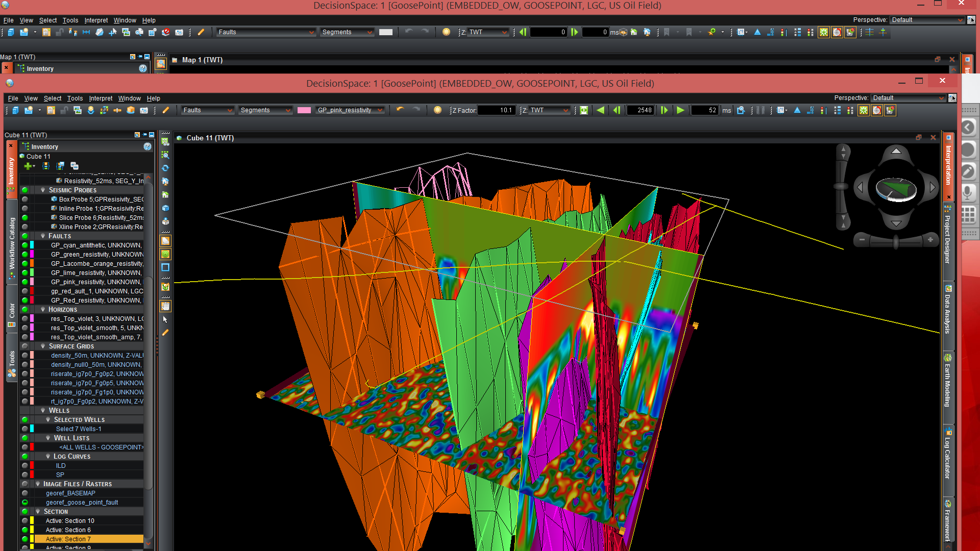
Task: Toggle visibility of GP_cyan_antithetic fault
Action: click(x=24, y=245)
